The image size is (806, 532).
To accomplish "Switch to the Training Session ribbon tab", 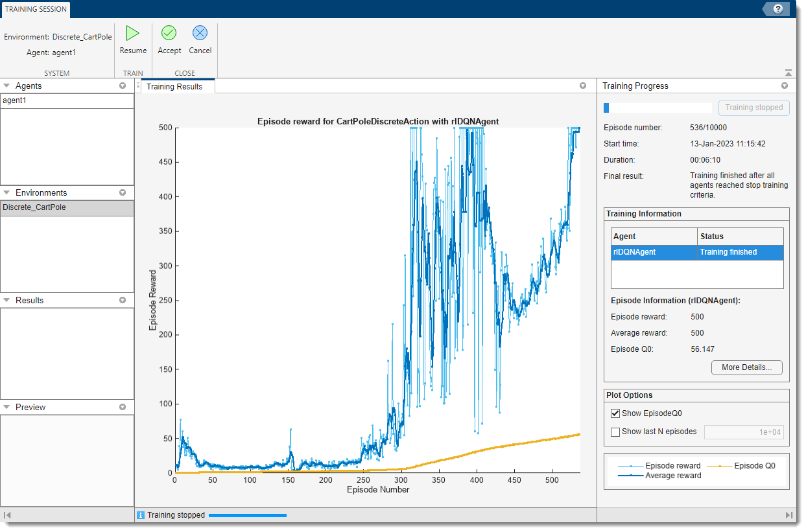I will click(35, 10).
